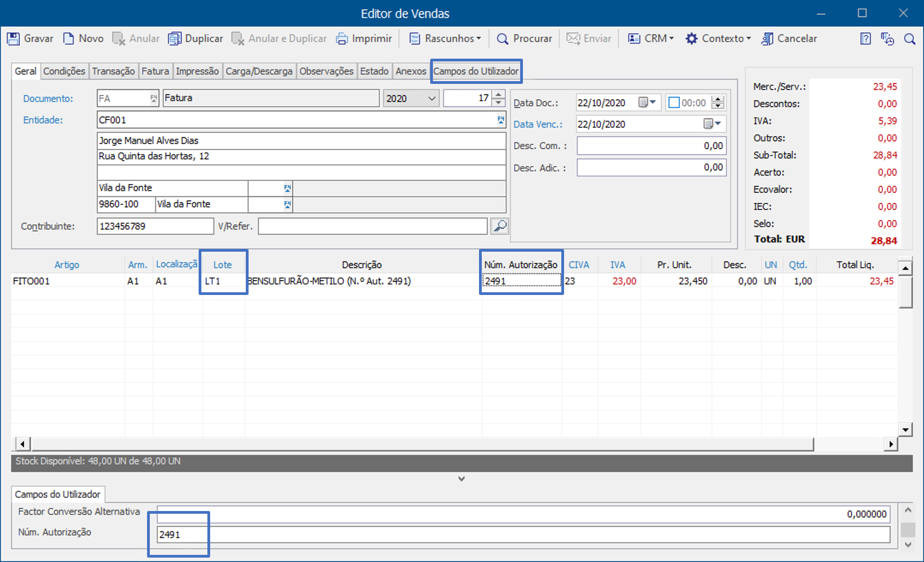Click the Data Venc. link label
The height and width of the screenshot is (562, 924).
538,124
